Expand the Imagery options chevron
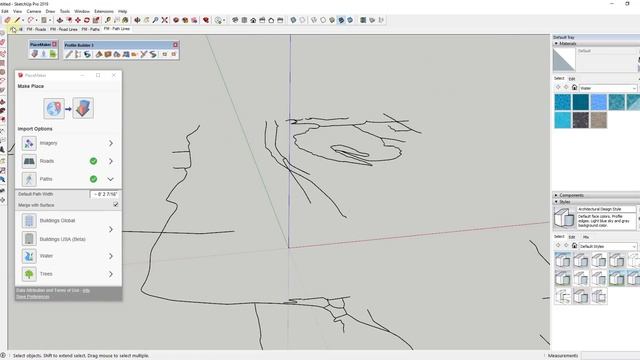The height and width of the screenshot is (360, 640). pyautogui.click(x=111, y=143)
